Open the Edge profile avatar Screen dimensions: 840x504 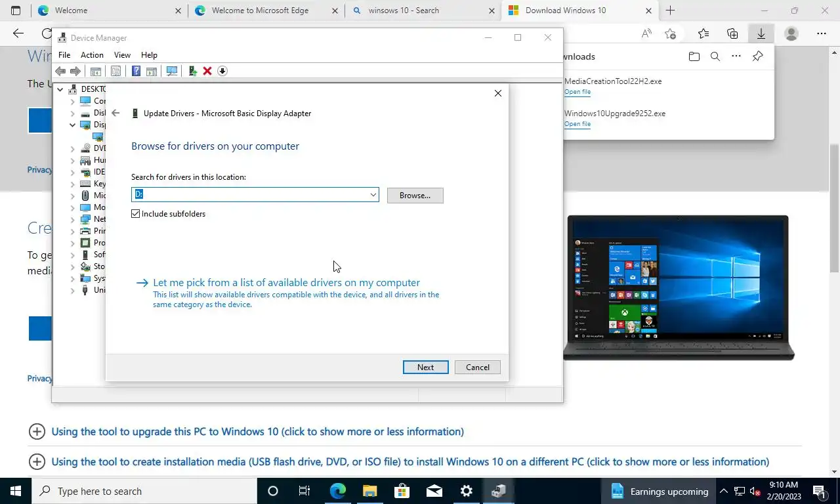click(791, 33)
